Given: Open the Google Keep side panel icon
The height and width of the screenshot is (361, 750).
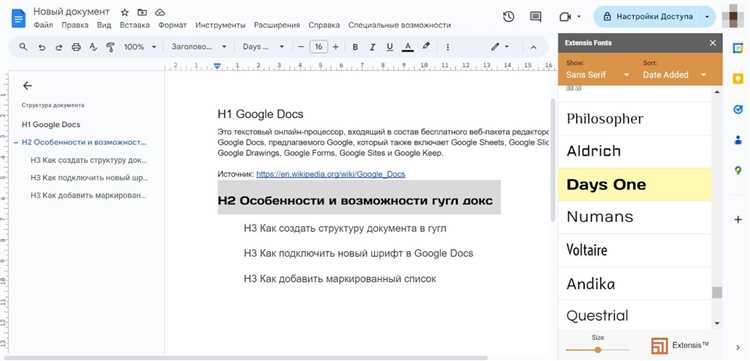Looking at the screenshot, I should pyautogui.click(x=738, y=78).
